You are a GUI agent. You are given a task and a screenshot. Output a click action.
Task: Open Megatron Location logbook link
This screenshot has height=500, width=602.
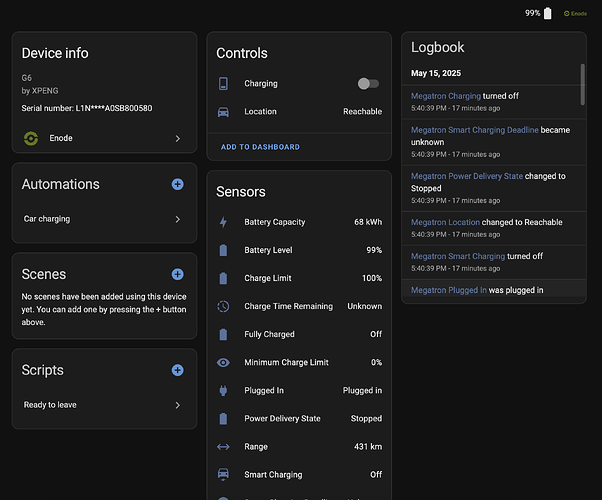click(x=445, y=222)
